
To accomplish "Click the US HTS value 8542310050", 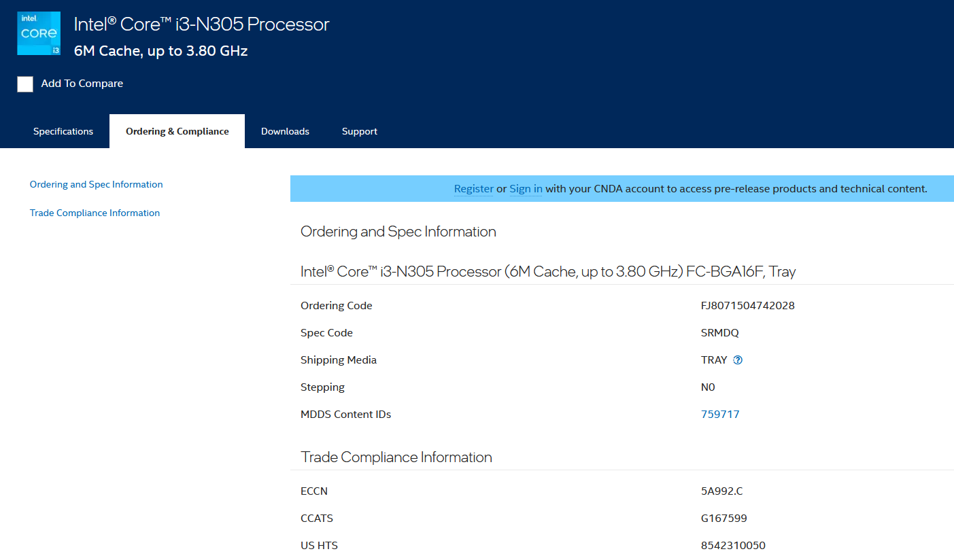I will click(733, 545).
